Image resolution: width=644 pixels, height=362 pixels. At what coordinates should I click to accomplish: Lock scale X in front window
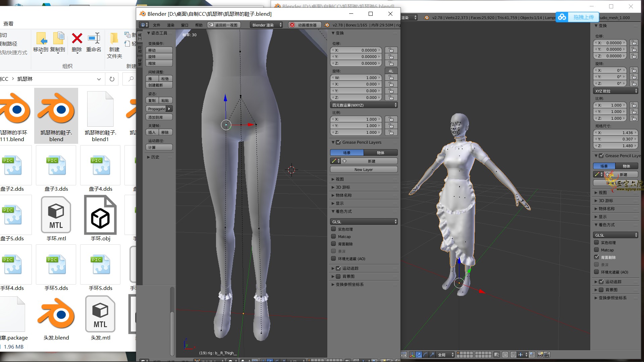(x=391, y=119)
